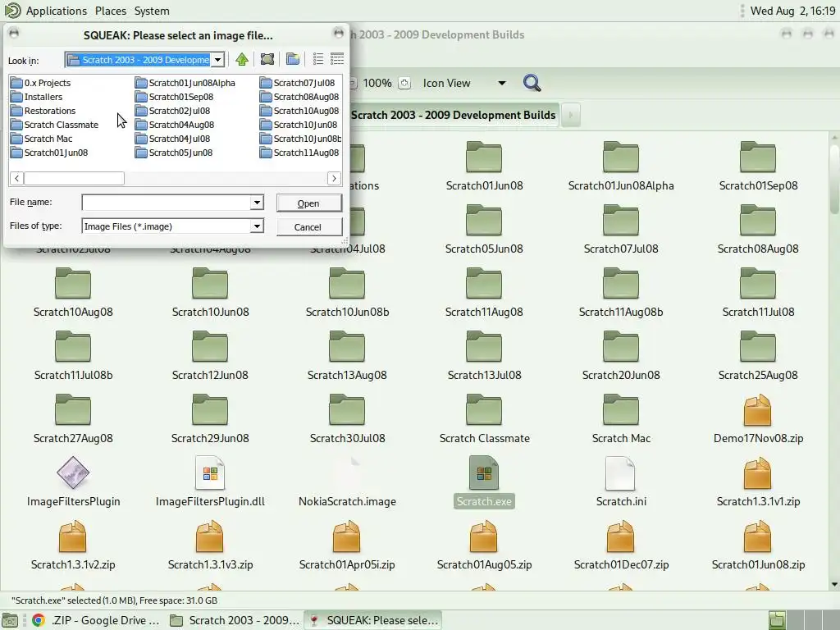Click the search magnifier in file manager

532,83
